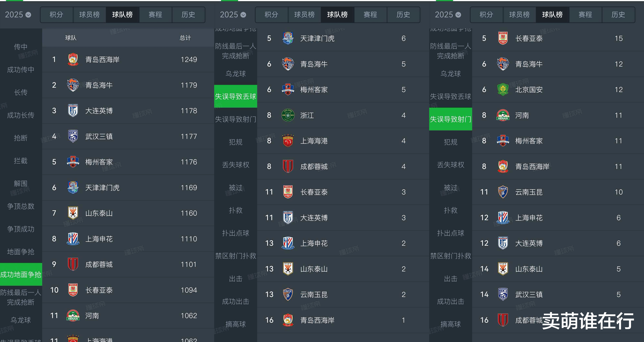The height and width of the screenshot is (342, 644).
Task: Select 大连英博 crest beside total 1178
Action: pyautogui.click(x=73, y=111)
